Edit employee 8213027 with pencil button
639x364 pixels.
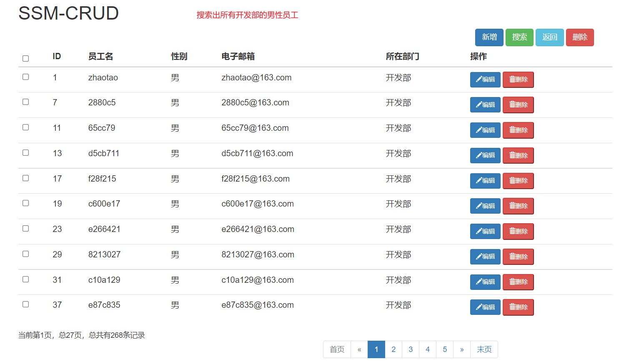point(485,257)
